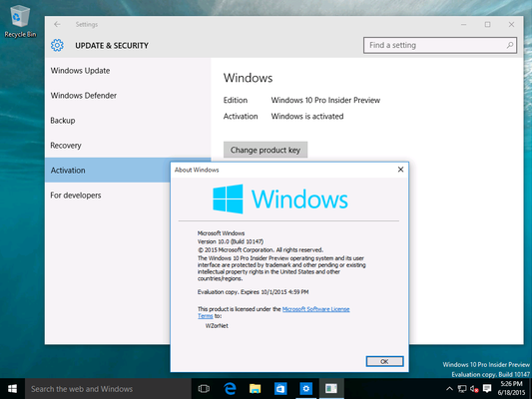532x399 pixels.
Task: Select the Activation sidebar item
Action: click(107, 171)
